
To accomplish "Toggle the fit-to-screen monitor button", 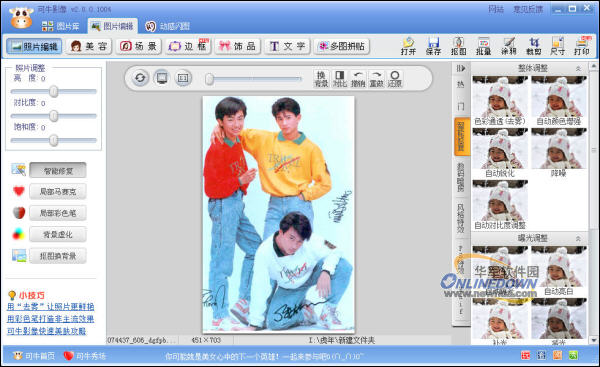I will (x=161, y=78).
